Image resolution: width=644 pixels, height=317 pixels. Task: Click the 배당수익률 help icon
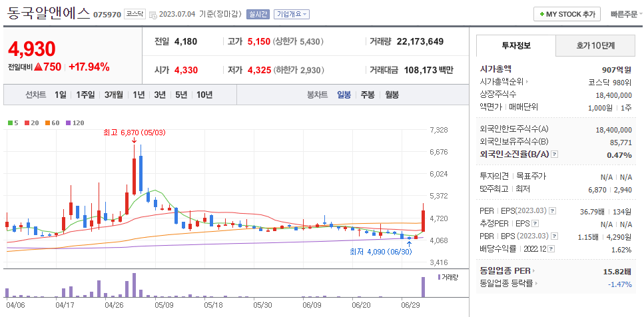[551, 249]
